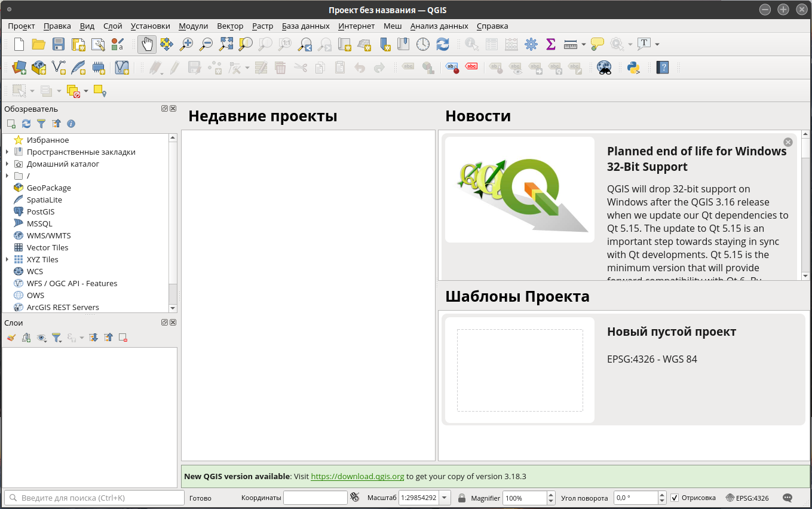This screenshot has height=509, width=812.
Task: Open layer styling panel brush icon in Слои
Action: 11,338
